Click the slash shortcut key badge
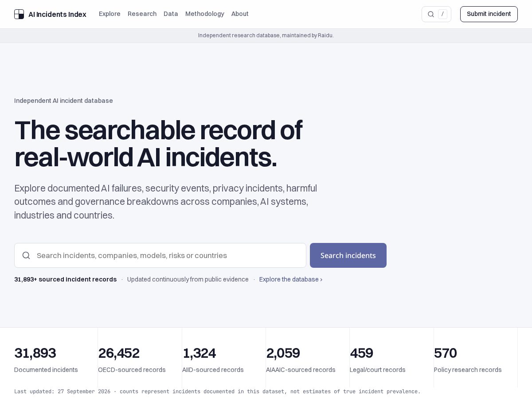Viewport: 532px width, 399px height. [442, 14]
